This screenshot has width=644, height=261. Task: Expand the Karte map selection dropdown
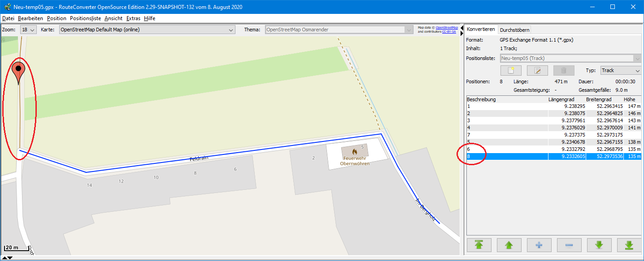coord(147,30)
